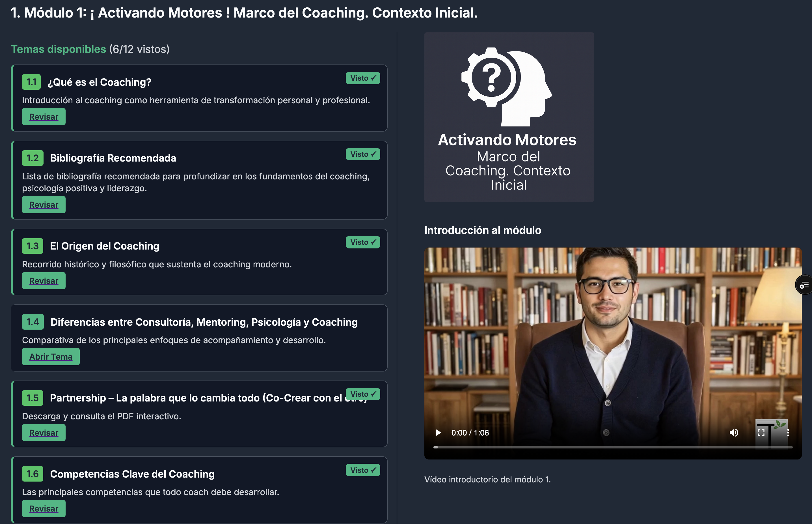Screen dimensions: 812x524
Task: Click the Temas disponibles heading
Action: click(59, 49)
